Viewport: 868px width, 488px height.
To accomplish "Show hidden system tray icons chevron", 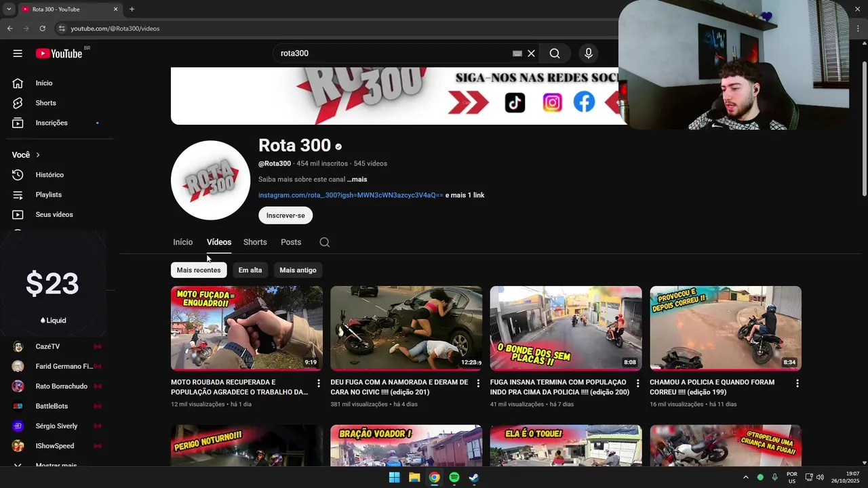I will pos(745,477).
